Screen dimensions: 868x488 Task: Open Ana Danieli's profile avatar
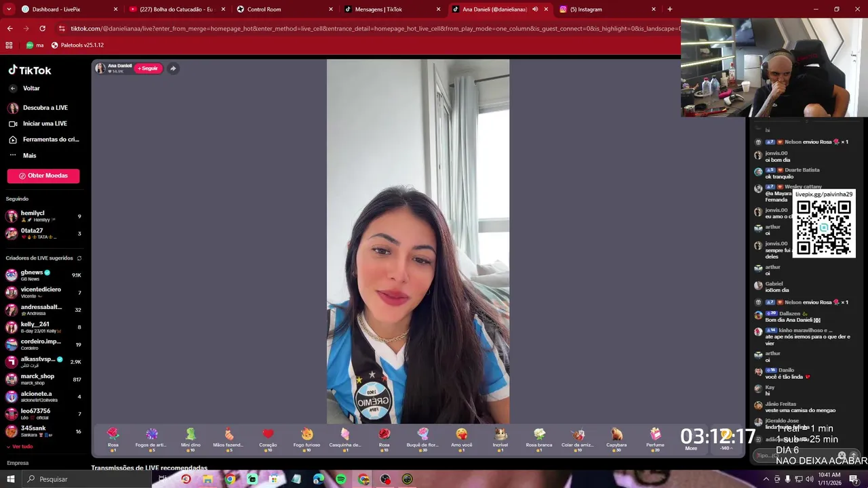click(100, 68)
